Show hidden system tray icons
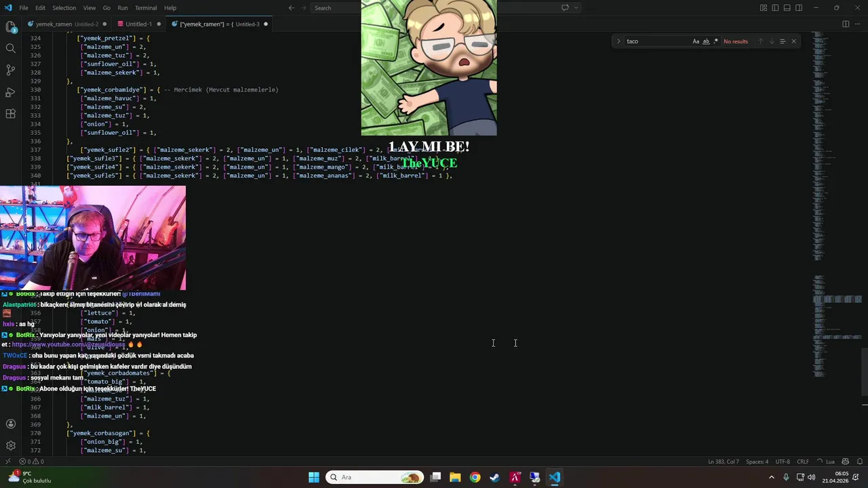Viewport: 868px width, 488px height. tap(771, 477)
